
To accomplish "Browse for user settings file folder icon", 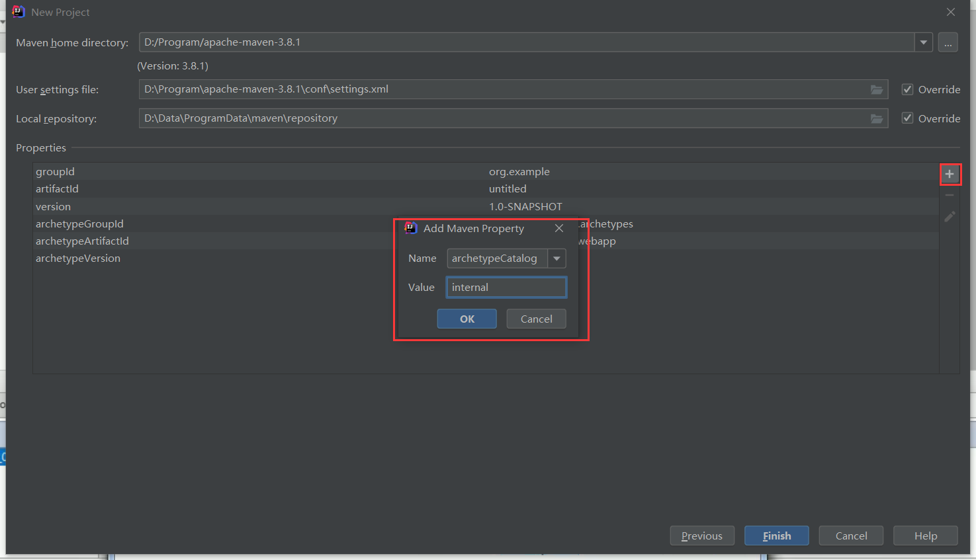I will coord(877,89).
